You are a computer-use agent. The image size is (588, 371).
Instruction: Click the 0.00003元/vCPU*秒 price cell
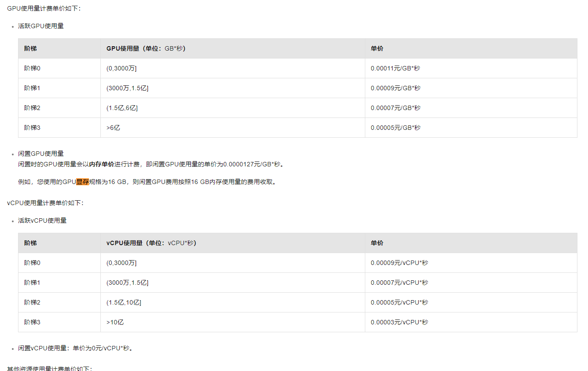click(399, 322)
